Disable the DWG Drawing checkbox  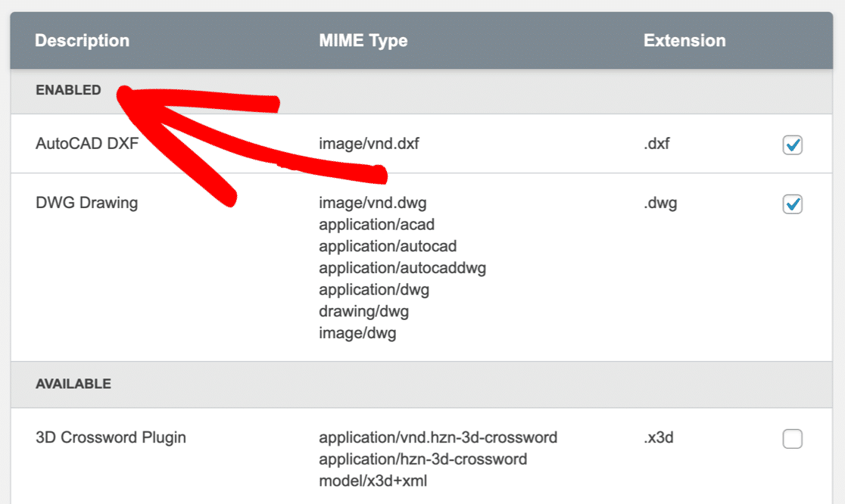click(792, 204)
